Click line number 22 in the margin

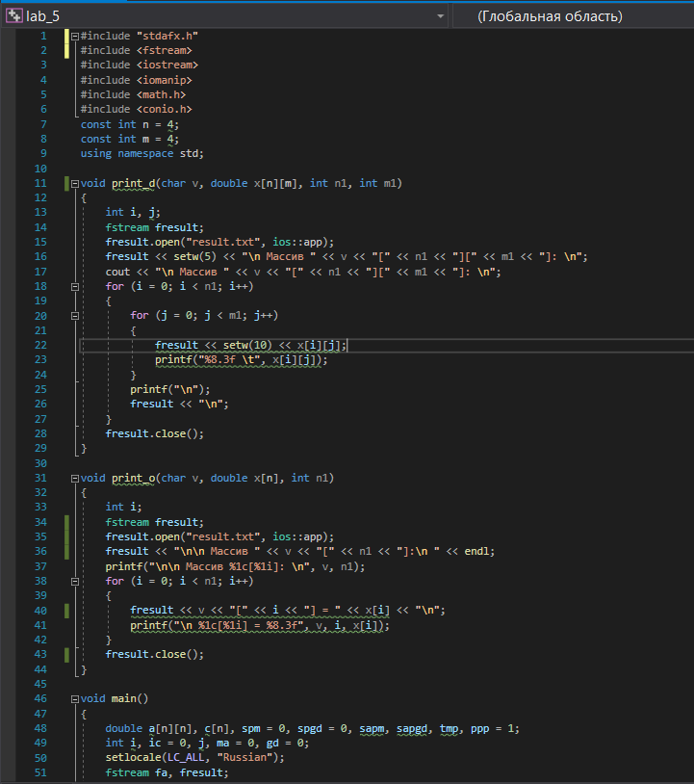(x=40, y=345)
